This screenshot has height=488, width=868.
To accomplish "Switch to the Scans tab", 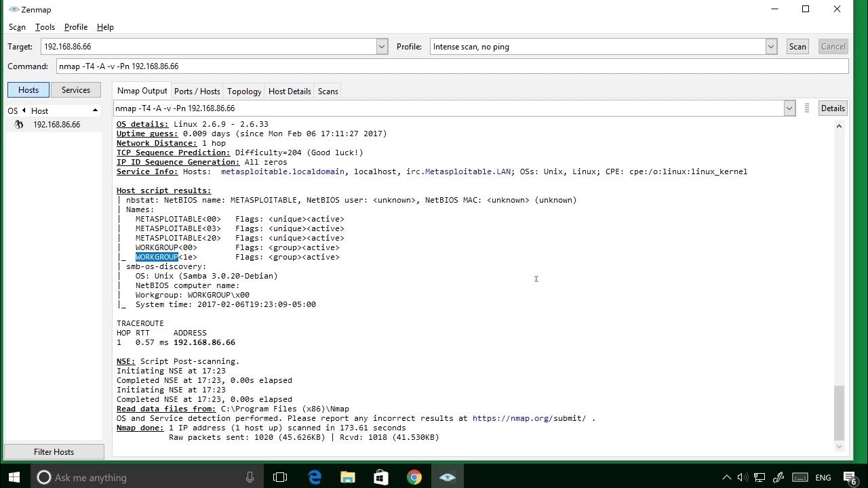I will tap(328, 91).
